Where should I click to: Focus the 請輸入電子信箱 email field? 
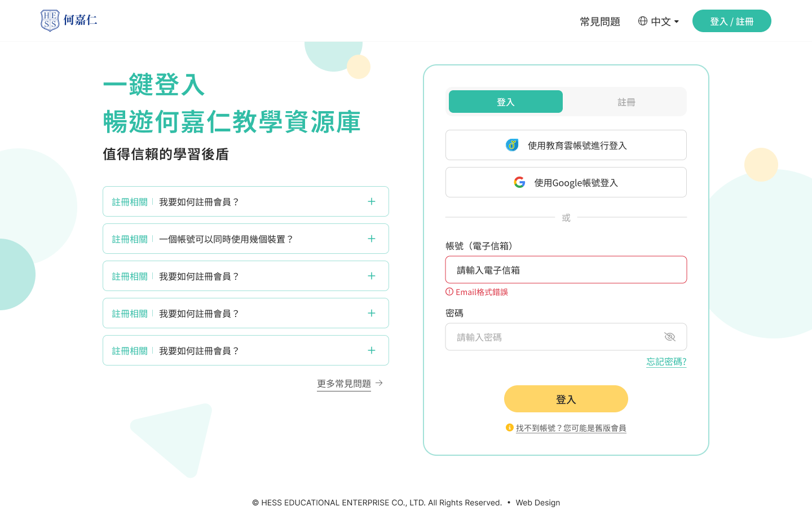(x=566, y=270)
